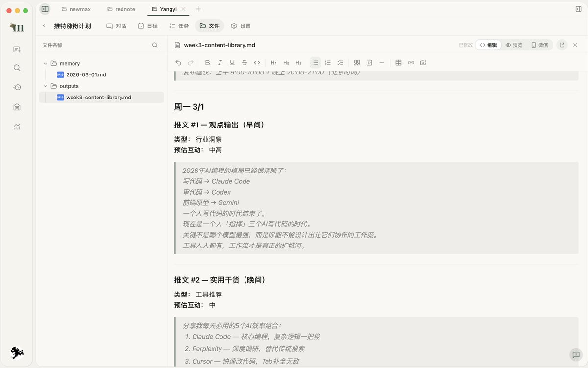Image resolution: width=588 pixels, height=368 pixels.
Task: Toggle strikethrough formatting
Action: [x=245, y=63]
